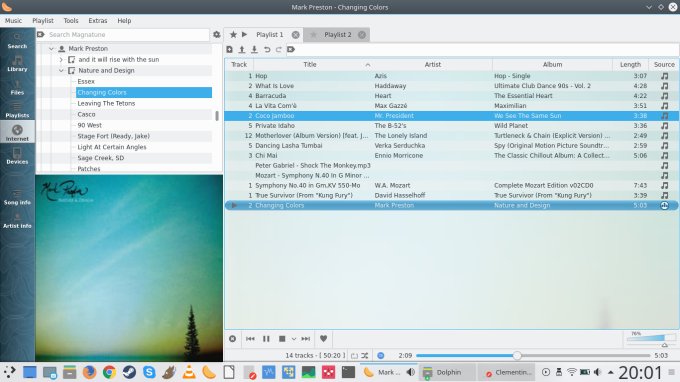Click the playlist filter search field
Image resolution: width=680 pixels, height=382 pixels.
tap(487, 49)
